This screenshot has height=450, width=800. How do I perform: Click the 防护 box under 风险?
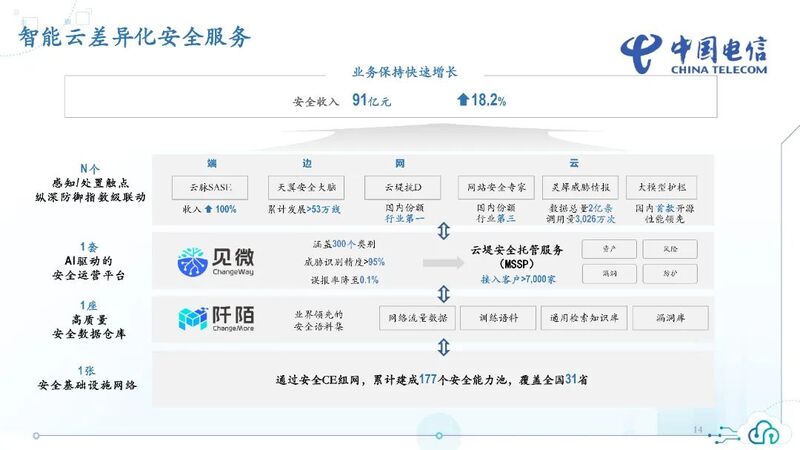670,273
